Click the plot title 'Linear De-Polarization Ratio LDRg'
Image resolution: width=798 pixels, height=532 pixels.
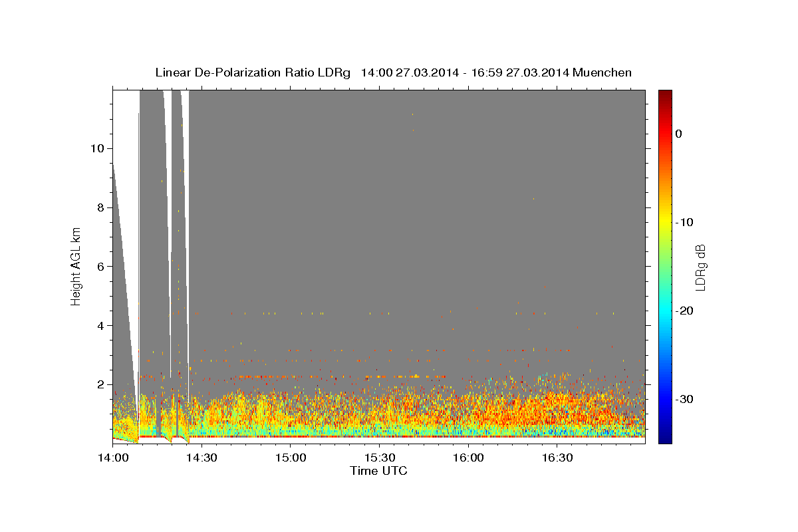point(253,72)
